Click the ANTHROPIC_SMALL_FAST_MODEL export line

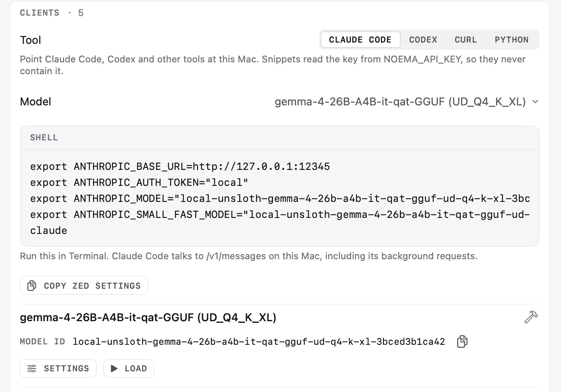pyautogui.click(x=280, y=215)
